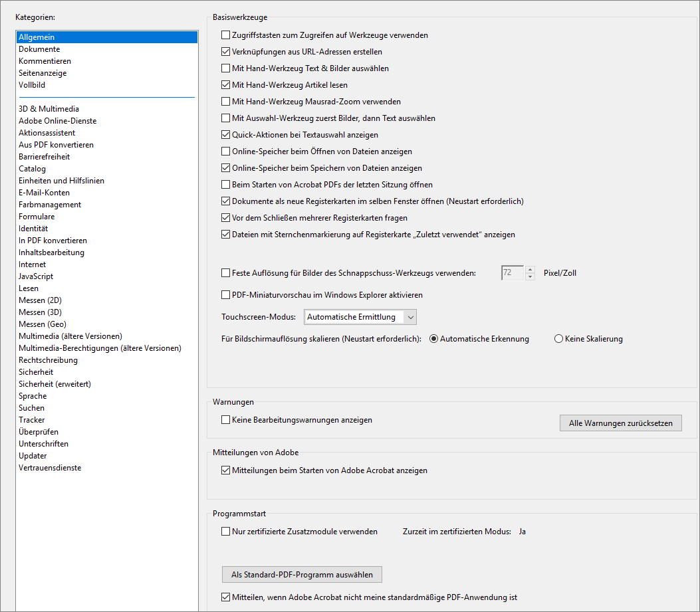The height and width of the screenshot is (612, 700).
Task: Open the Touchscreen-Modus dropdown
Action: click(360, 317)
